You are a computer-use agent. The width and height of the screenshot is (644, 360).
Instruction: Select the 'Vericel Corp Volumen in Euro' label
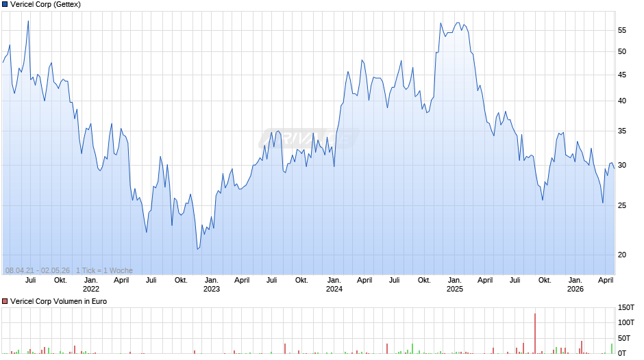pos(58,301)
